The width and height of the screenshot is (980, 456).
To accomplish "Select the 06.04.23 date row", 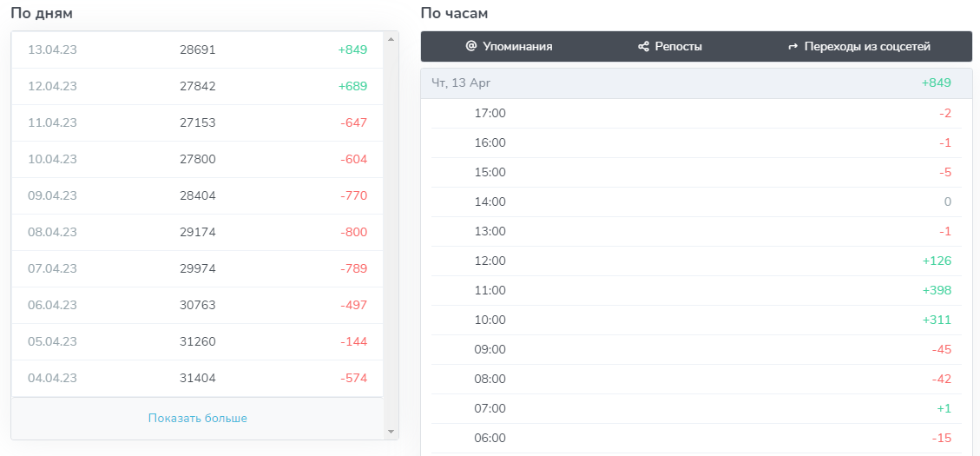I will [198, 305].
